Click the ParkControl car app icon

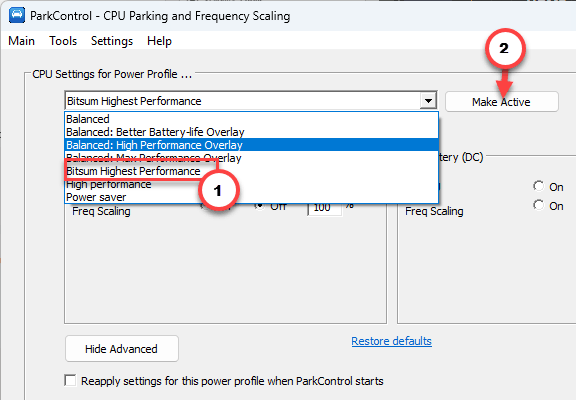(x=17, y=15)
